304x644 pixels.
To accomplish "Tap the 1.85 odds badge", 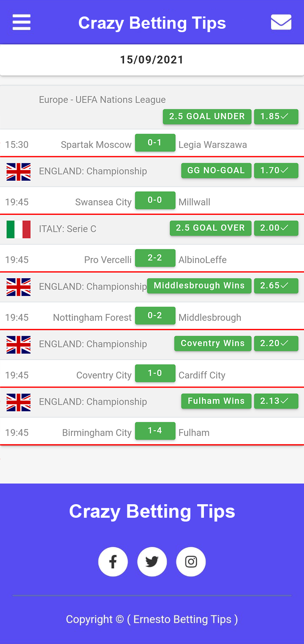I will (x=276, y=117).
